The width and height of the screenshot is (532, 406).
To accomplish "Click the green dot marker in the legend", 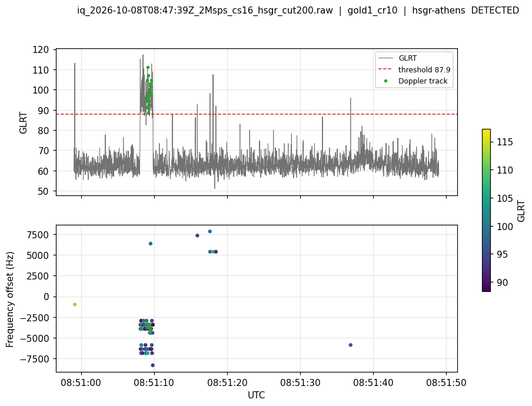I will click(386, 81).
